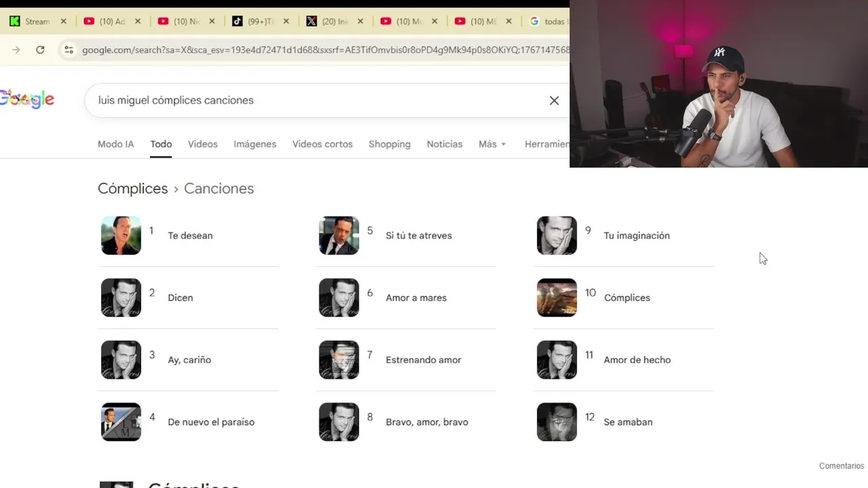The width and height of the screenshot is (868, 488).
Task: Open thumbnail for Bravo, amor, bravo
Action: coord(339,422)
